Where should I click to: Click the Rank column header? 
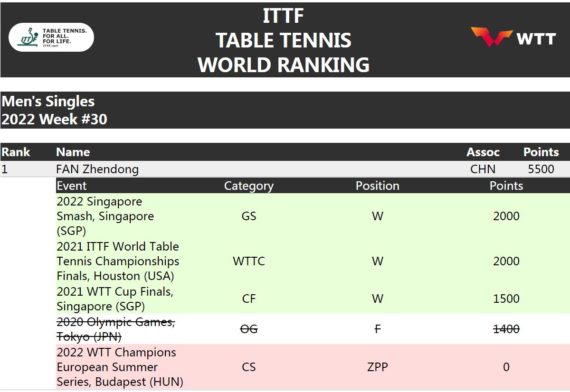click(x=16, y=152)
